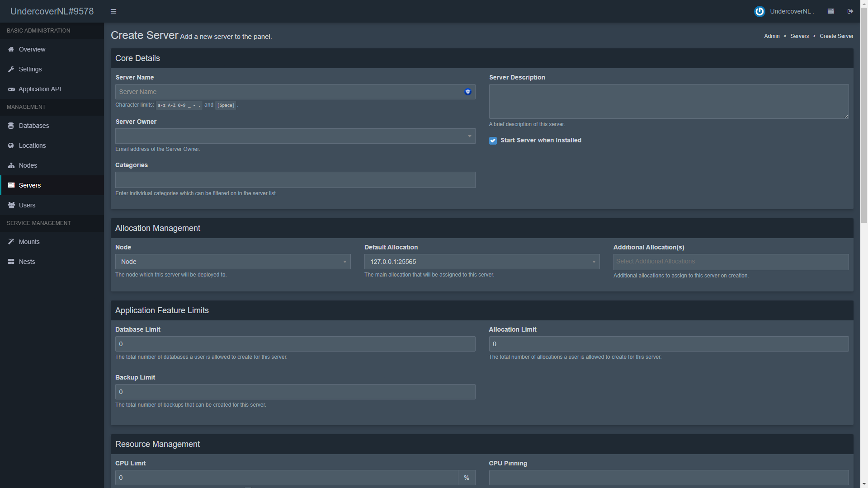Screen dimensions: 868x488
Task: Open Overview via the home icon
Action: pyautogui.click(x=11, y=49)
